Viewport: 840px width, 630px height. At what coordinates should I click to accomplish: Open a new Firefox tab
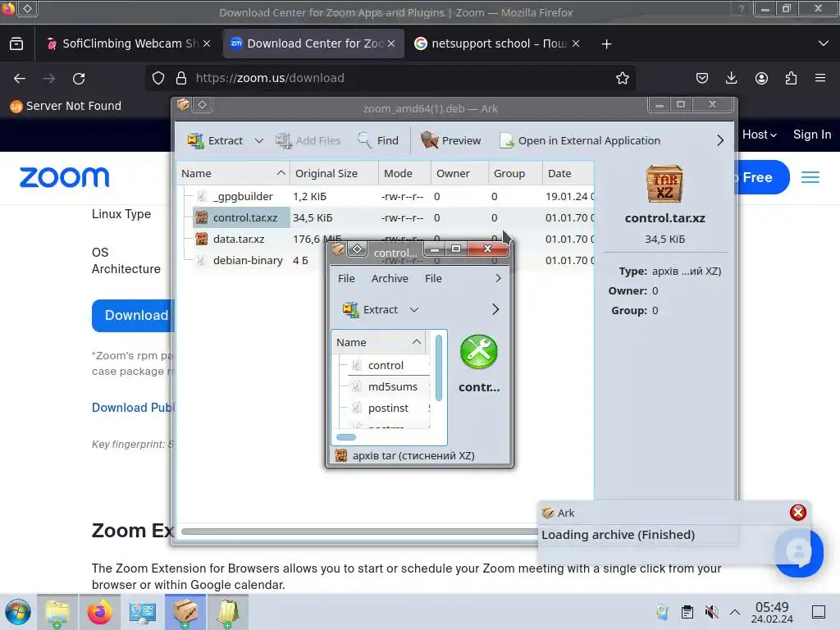point(606,44)
